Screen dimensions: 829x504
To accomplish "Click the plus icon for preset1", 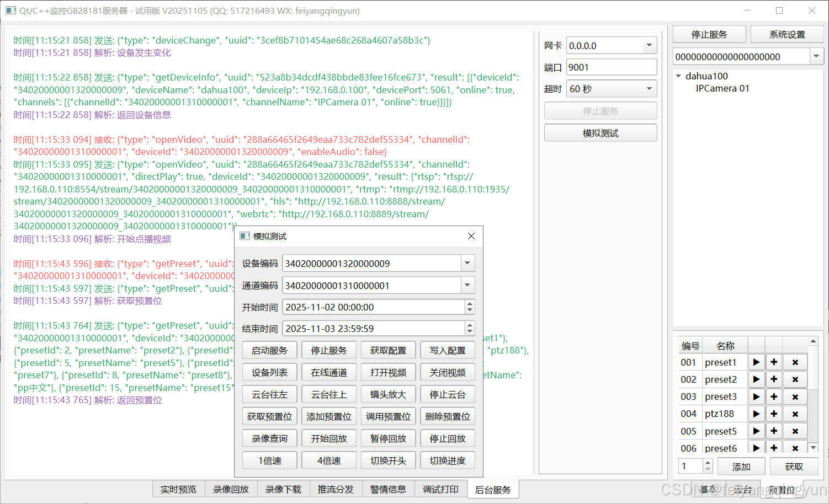I will point(774,362).
